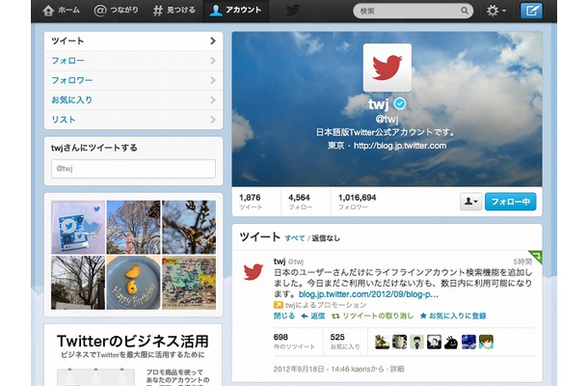Select the アカウント account tab
588x386 pixels.
coord(235,11)
